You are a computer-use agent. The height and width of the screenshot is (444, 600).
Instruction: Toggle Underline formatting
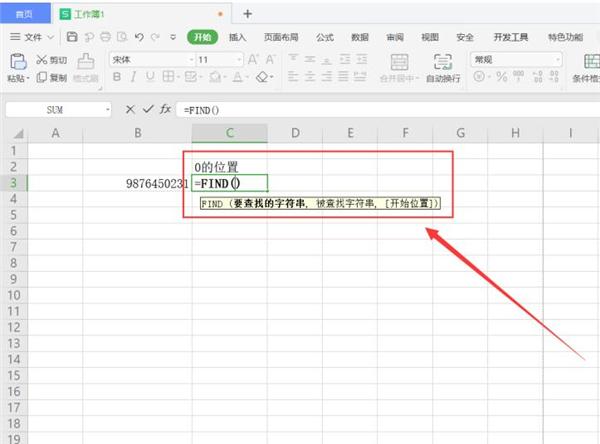(x=152, y=78)
